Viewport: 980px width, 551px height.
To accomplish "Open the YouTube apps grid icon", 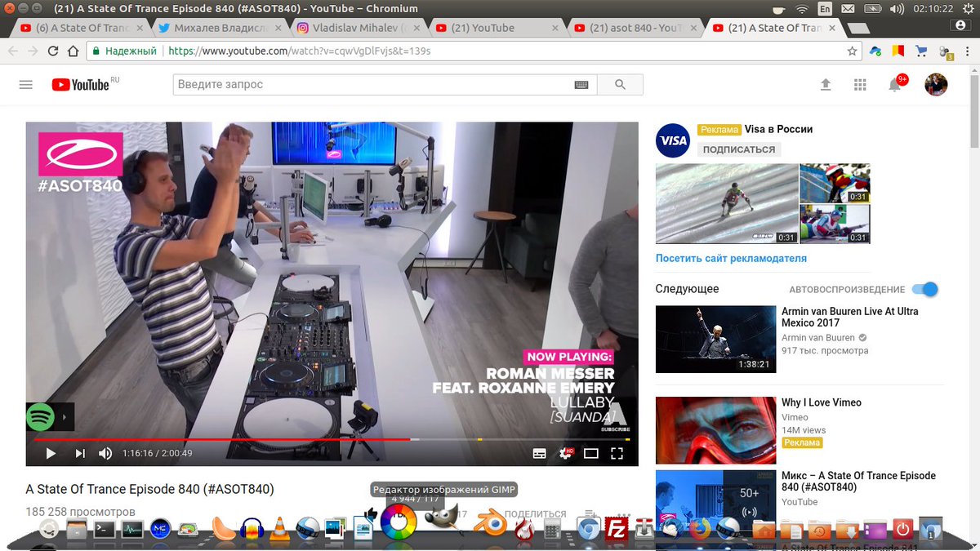I will pos(860,85).
